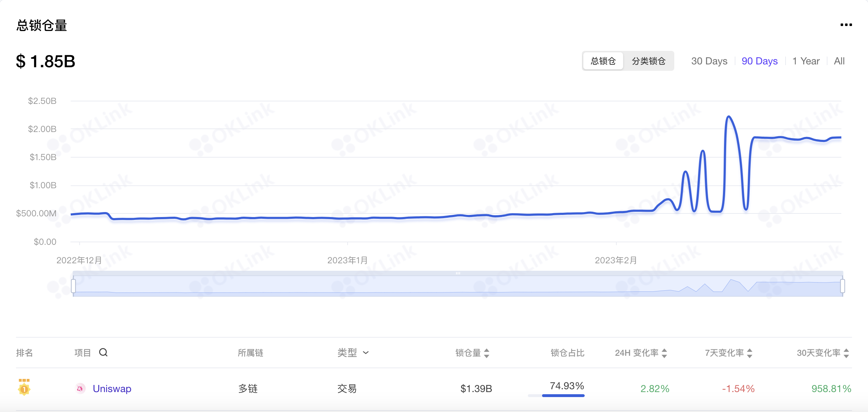Click the $1.39B locked amount cell
The height and width of the screenshot is (412, 868).
click(x=476, y=389)
